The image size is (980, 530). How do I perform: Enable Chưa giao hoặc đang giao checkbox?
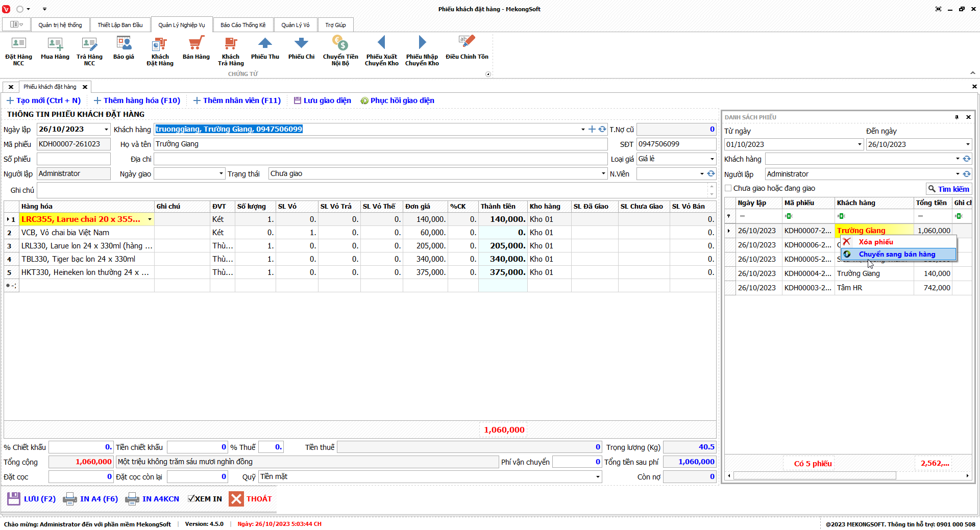point(728,188)
